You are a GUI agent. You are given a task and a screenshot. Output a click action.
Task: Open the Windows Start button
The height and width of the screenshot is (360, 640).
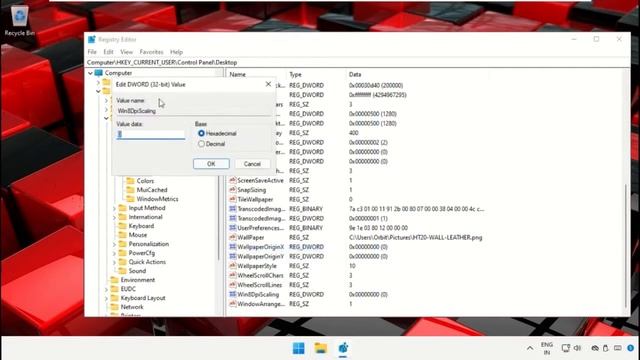(298, 348)
